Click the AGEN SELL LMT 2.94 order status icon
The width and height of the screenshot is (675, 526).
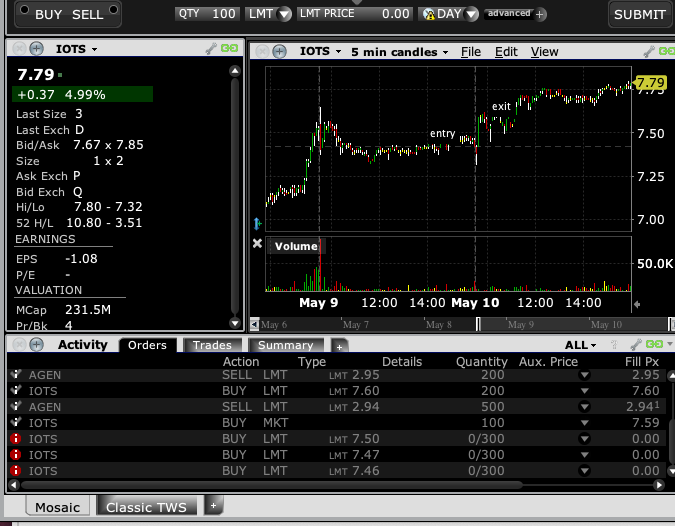[x=16, y=406]
